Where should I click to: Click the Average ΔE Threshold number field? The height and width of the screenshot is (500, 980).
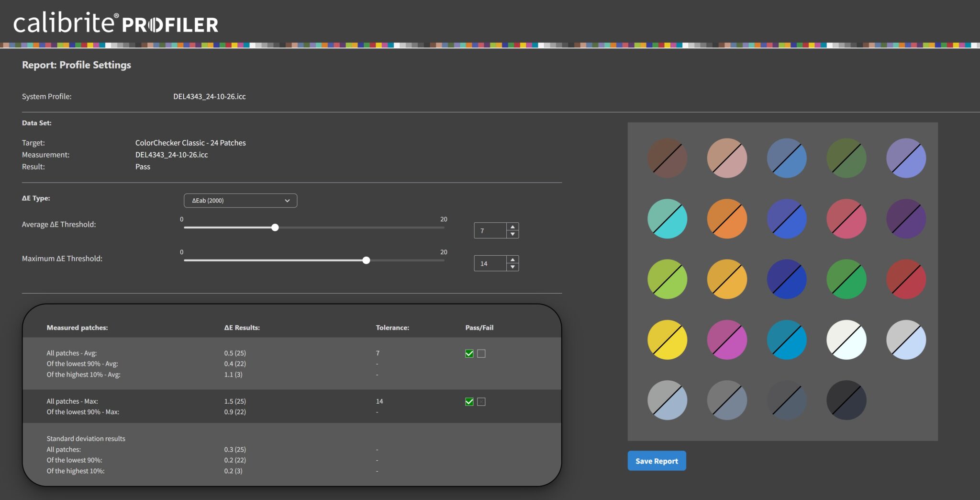[x=490, y=231]
